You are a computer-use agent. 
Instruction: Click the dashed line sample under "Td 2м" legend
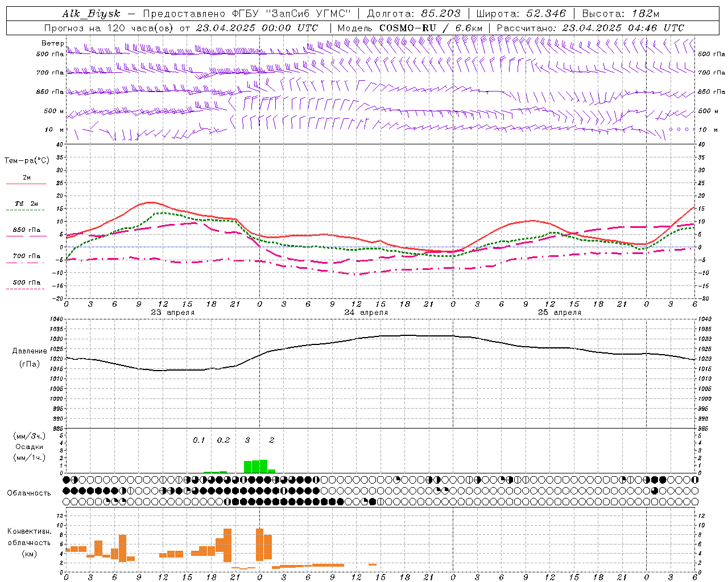[26, 210]
